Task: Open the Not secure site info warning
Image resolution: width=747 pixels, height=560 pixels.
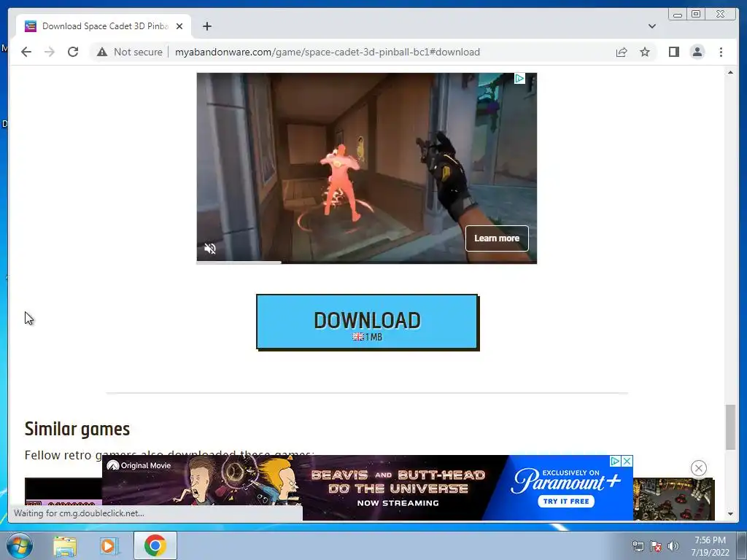Action: (x=131, y=52)
